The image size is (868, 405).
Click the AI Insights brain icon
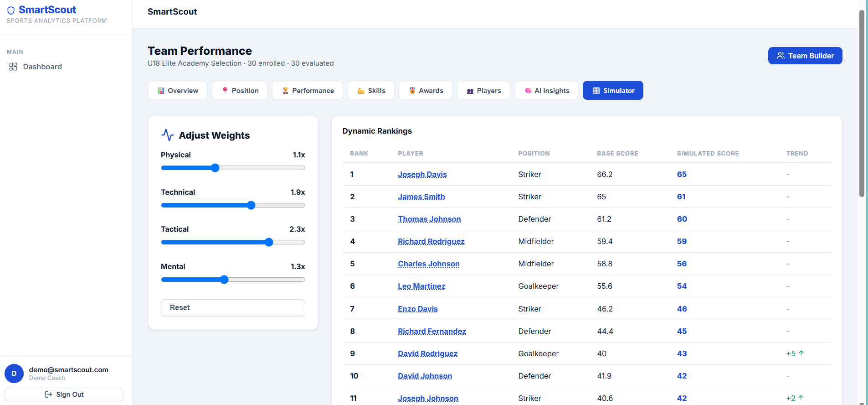pos(528,91)
